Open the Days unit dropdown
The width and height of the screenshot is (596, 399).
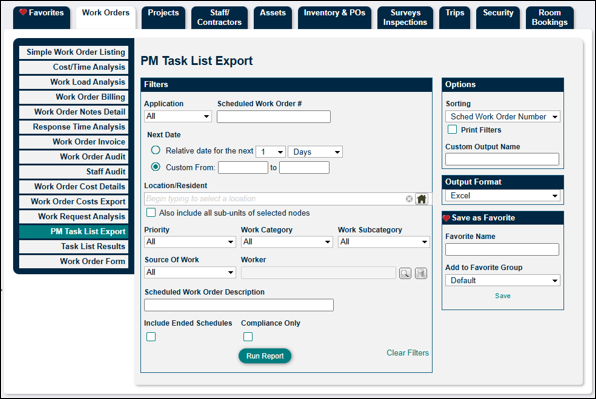pyautogui.click(x=315, y=152)
